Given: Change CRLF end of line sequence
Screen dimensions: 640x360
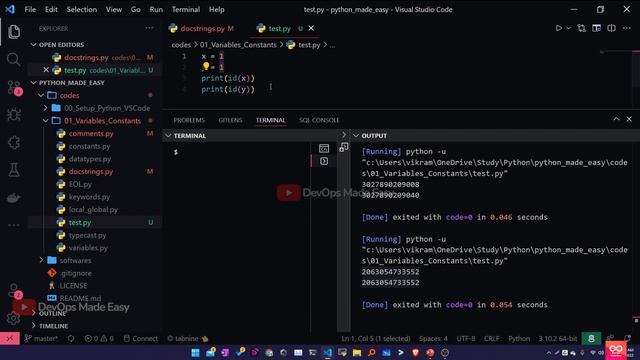Looking at the screenshot, I should 491,338.
